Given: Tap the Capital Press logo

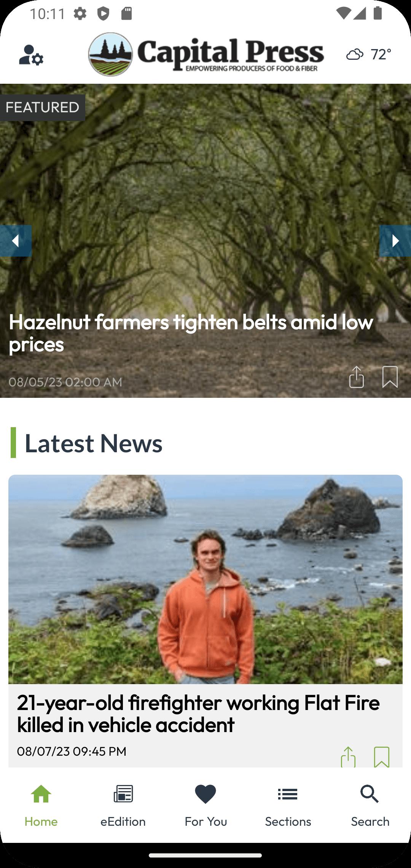Looking at the screenshot, I should 206,54.
